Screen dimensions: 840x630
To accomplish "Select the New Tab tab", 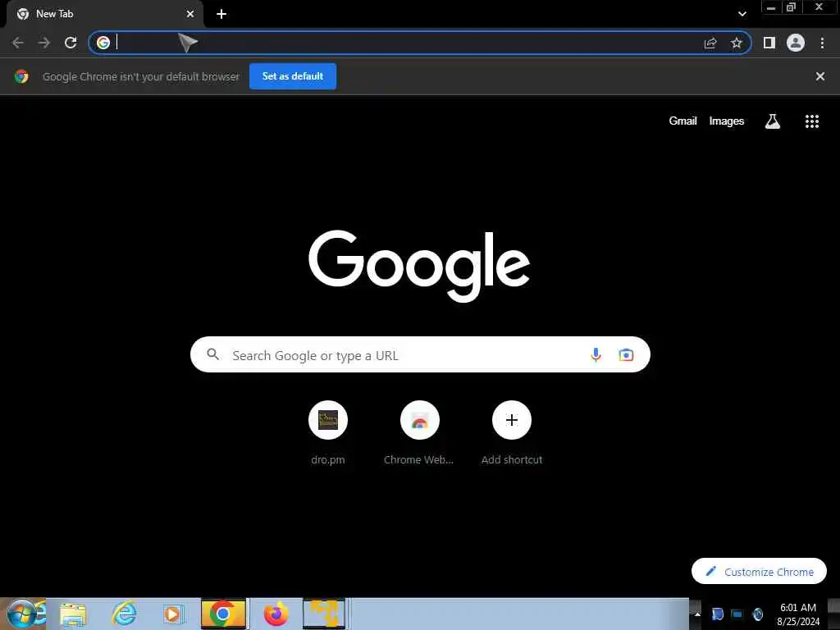I will point(104,14).
